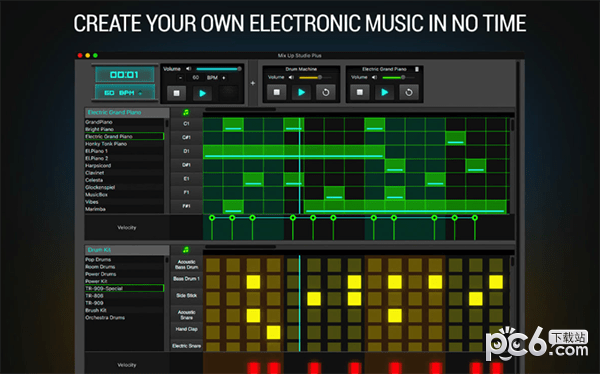This screenshot has height=374, width=600.
Task: Click the D1 piano key label
Action: [x=186, y=151]
